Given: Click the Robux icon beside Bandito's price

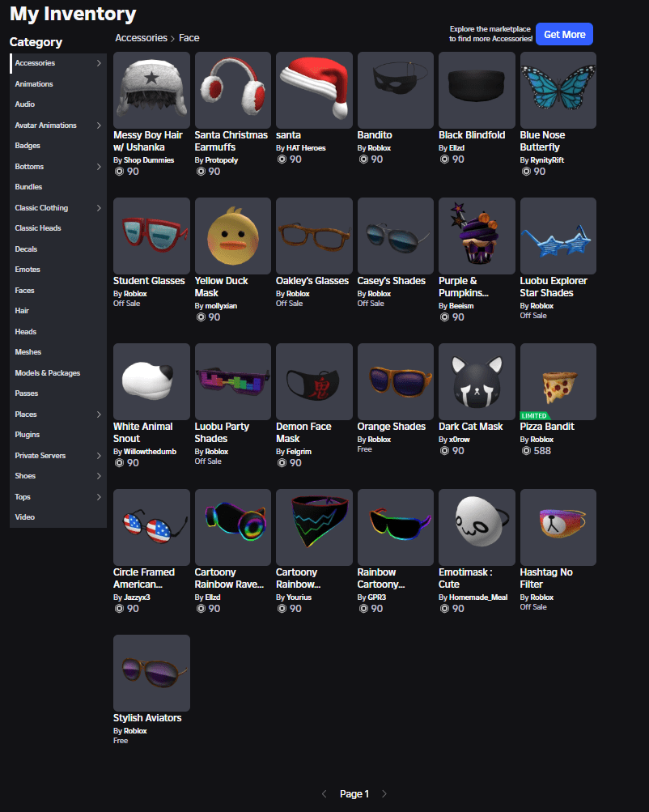Looking at the screenshot, I should (x=362, y=159).
